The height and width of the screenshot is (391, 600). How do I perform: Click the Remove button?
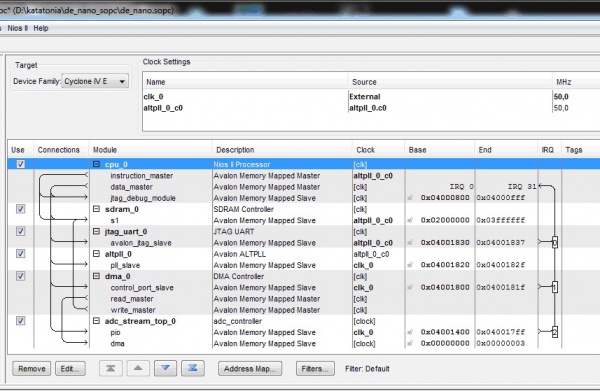(32, 369)
